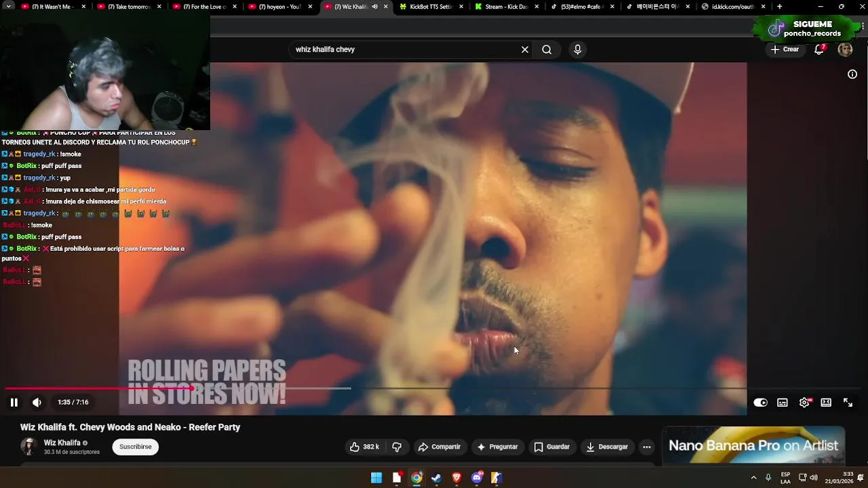This screenshot has width=868, height=488.
Task: Click the Wiz Khalifa channel avatar
Action: (x=28, y=447)
